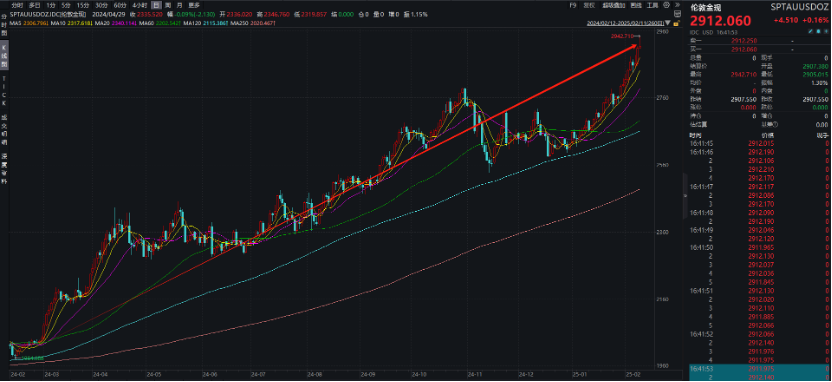Screen dimensions: 832x382
Task: Click the alert bell icon in quote panel
Action: [819, 31]
